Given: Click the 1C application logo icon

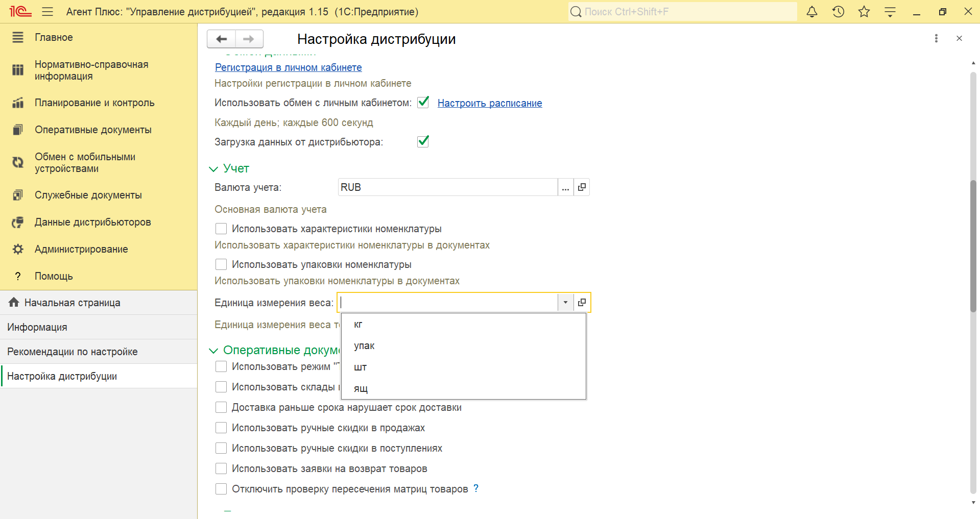Looking at the screenshot, I should click(x=20, y=11).
